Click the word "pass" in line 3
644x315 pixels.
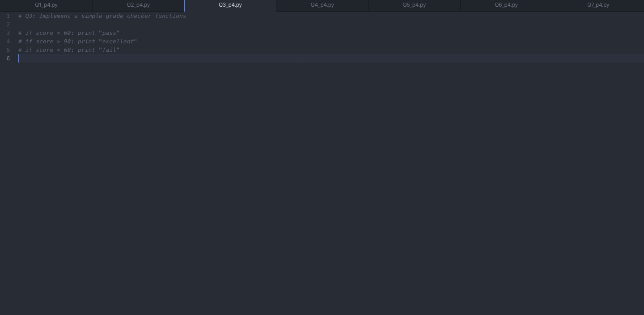109,33
